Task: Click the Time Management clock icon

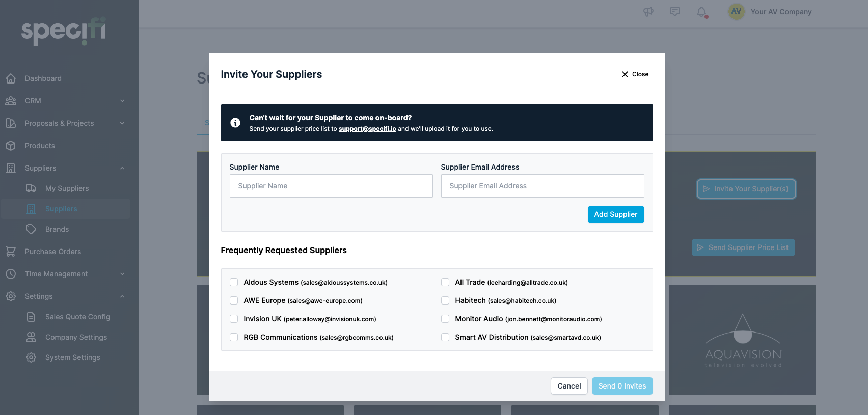Action: 11,274
